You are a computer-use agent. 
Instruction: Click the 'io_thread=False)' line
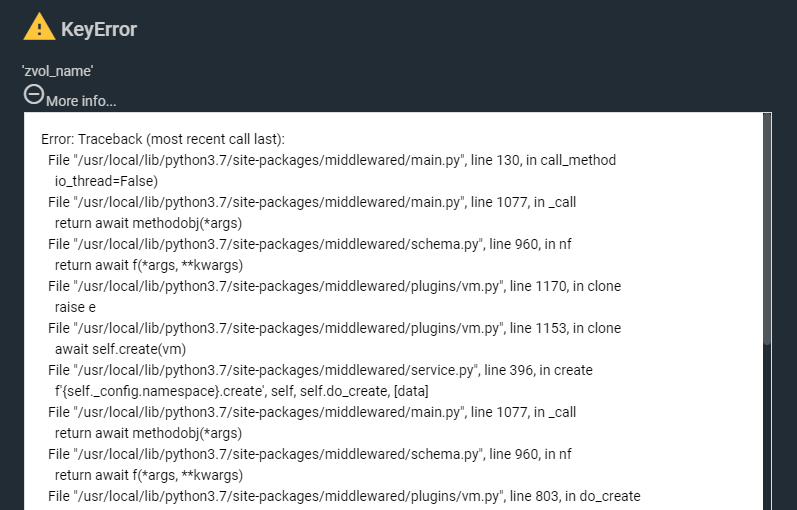tap(106, 181)
